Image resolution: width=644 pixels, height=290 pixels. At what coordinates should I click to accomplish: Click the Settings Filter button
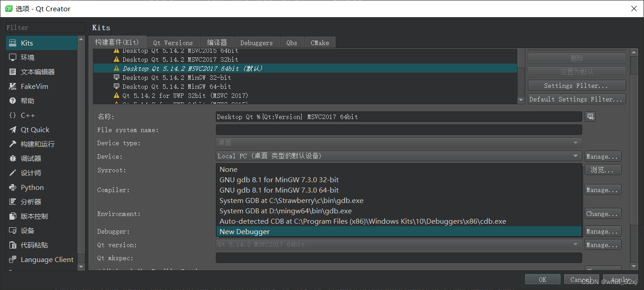[577, 85]
